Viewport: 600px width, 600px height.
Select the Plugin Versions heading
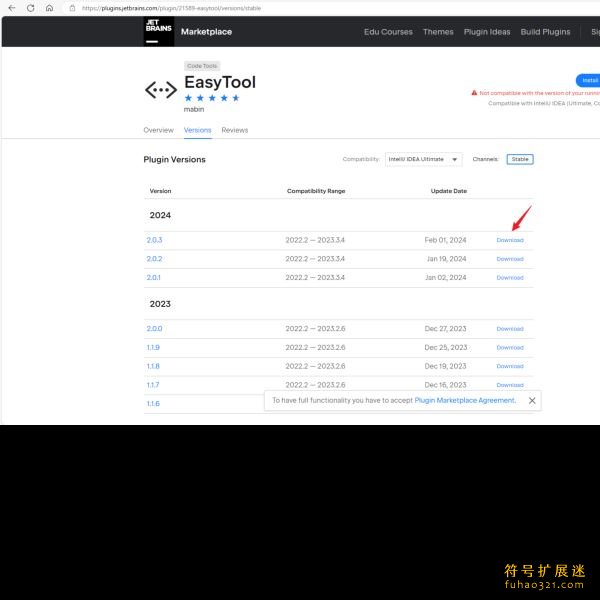[x=174, y=160]
